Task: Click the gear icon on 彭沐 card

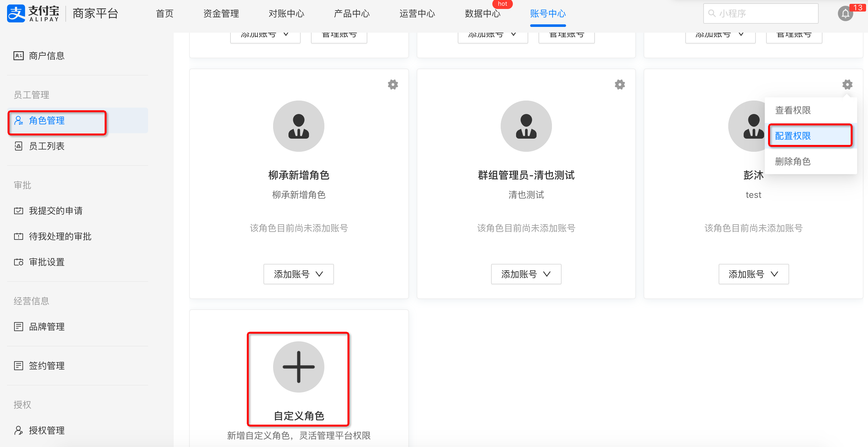Action: pos(847,85)
